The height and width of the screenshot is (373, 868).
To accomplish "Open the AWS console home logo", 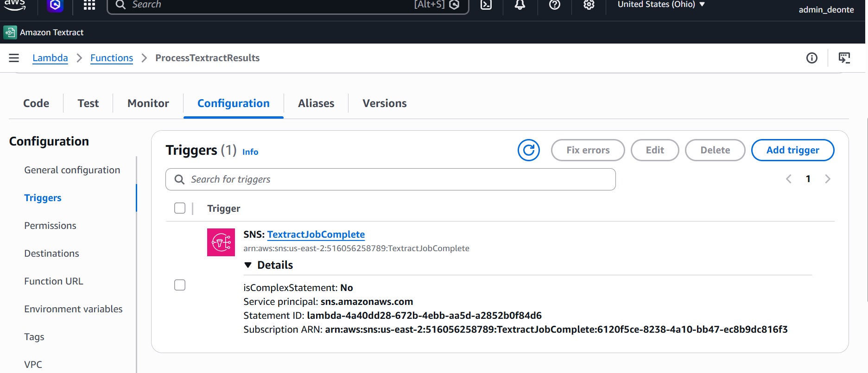I will pyautogui.click(x=15, y=5).
